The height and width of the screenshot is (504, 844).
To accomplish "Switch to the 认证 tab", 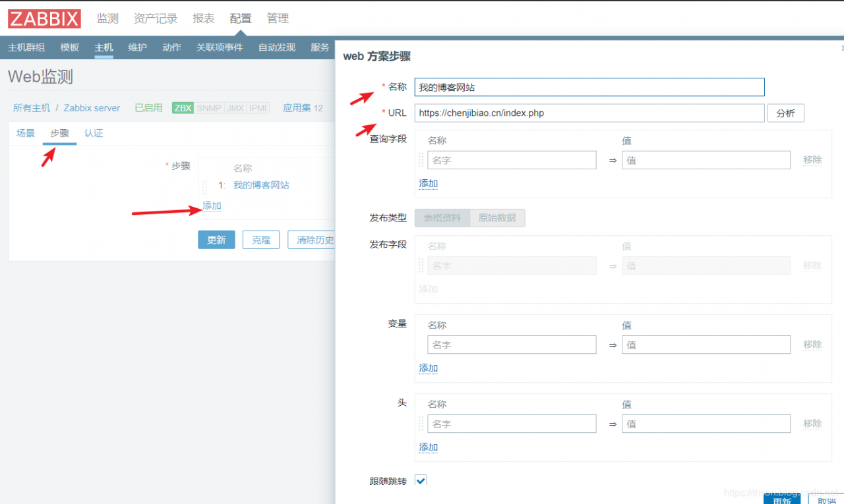I will 94,133.
